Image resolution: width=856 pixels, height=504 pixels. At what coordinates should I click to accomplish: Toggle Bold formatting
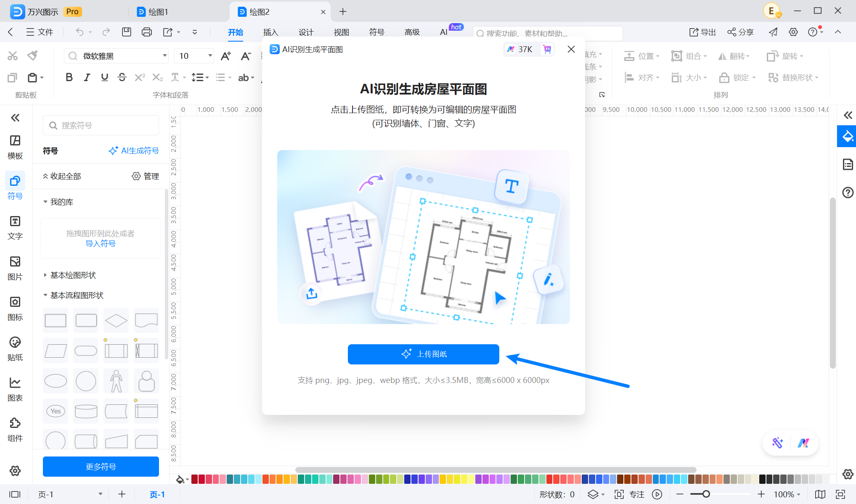(69, 77)
